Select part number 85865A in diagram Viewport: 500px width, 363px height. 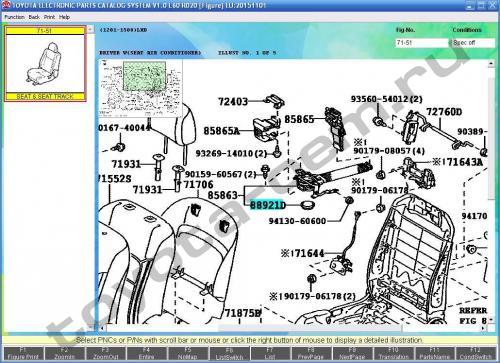click(222, 131)
